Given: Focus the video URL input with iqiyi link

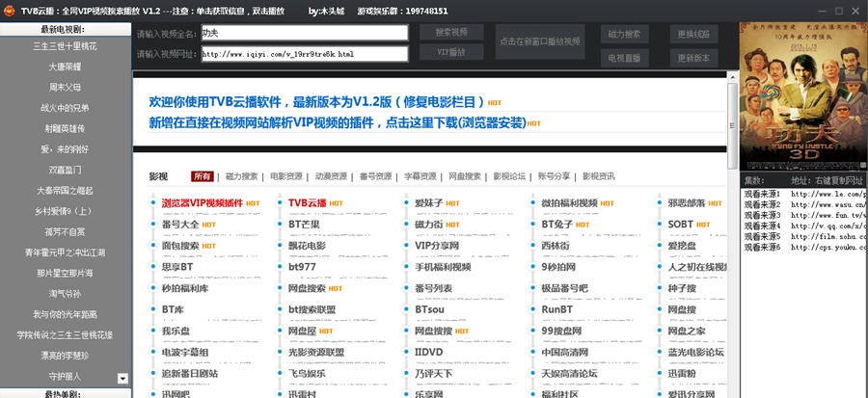Looking at the screenshot, I should click(x=305, y=54).
